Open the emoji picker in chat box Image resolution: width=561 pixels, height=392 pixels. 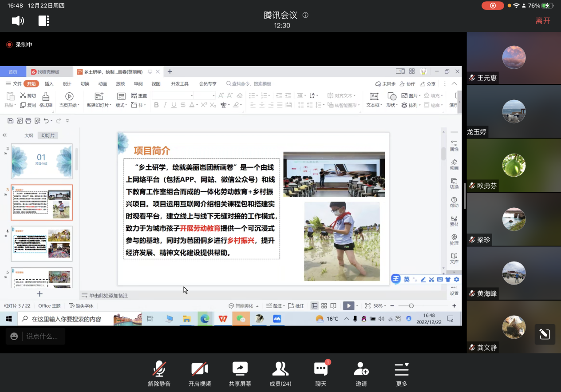pyautogui.click(x=14, y=337)
